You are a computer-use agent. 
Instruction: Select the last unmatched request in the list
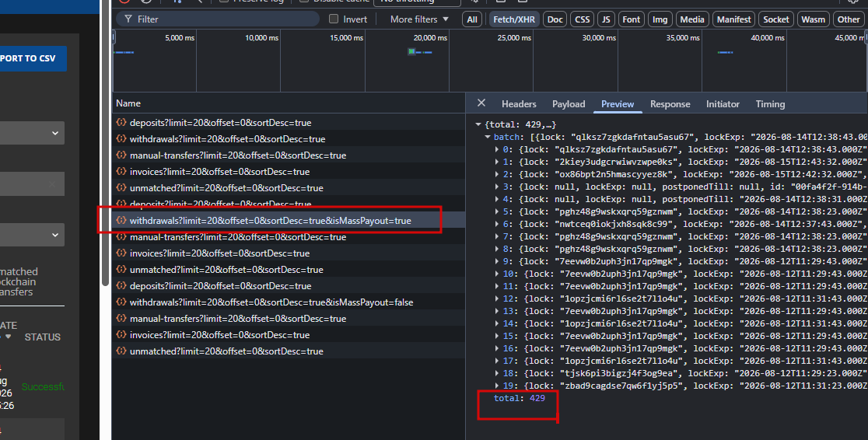[289, 351]
